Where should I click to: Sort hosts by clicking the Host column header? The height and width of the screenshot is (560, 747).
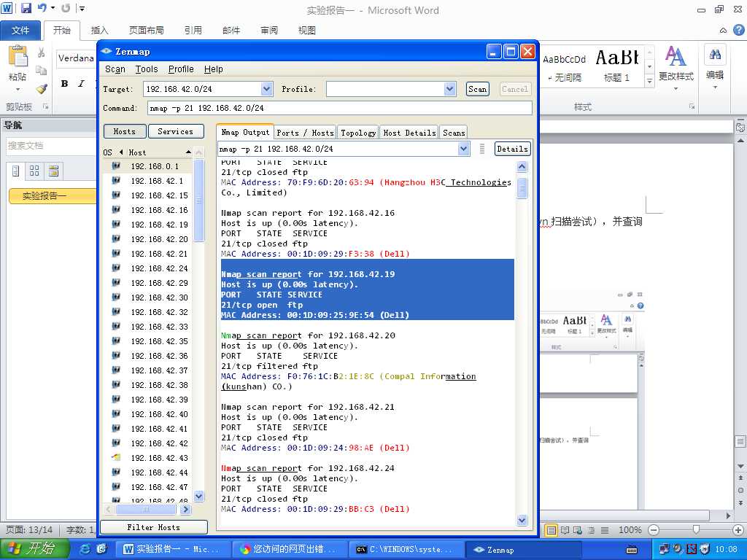(x=160, y=152)
